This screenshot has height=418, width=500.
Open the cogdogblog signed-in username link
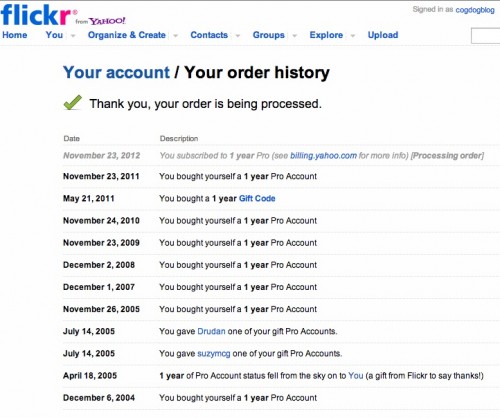pyautogui.click(x=475, y=10)
